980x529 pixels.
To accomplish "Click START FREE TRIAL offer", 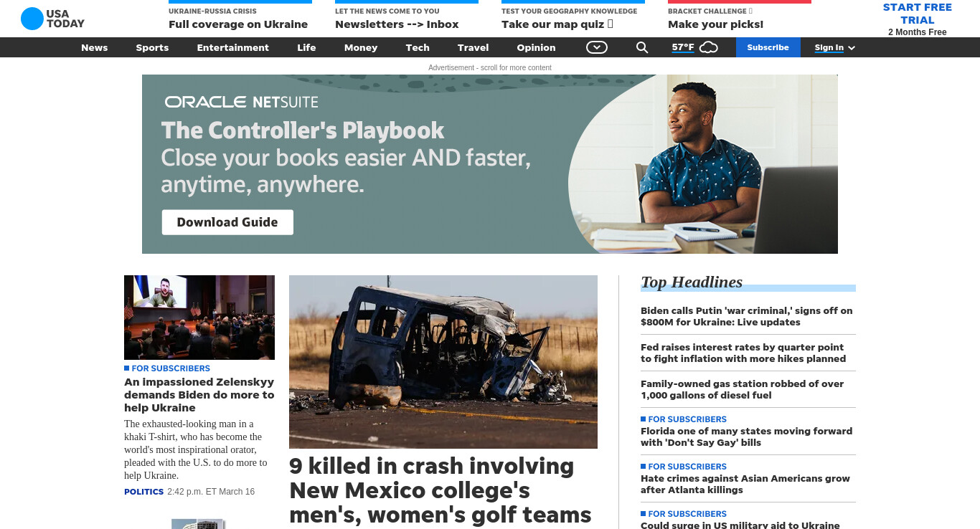I will click(917, 14).
